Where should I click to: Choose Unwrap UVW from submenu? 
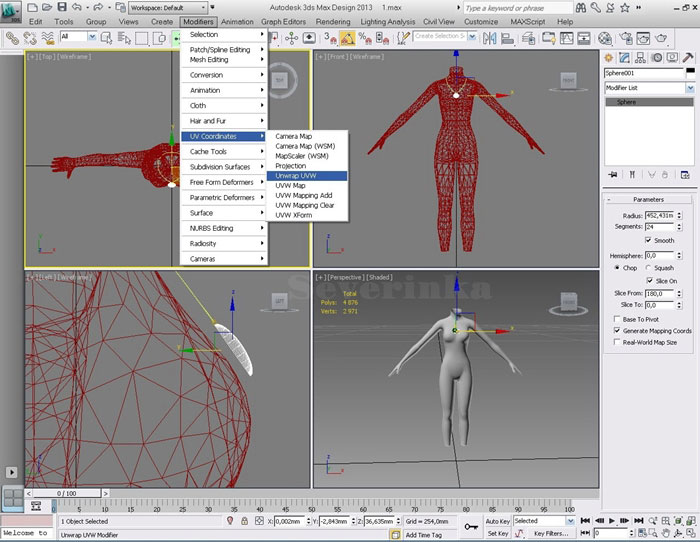[307, 175]
